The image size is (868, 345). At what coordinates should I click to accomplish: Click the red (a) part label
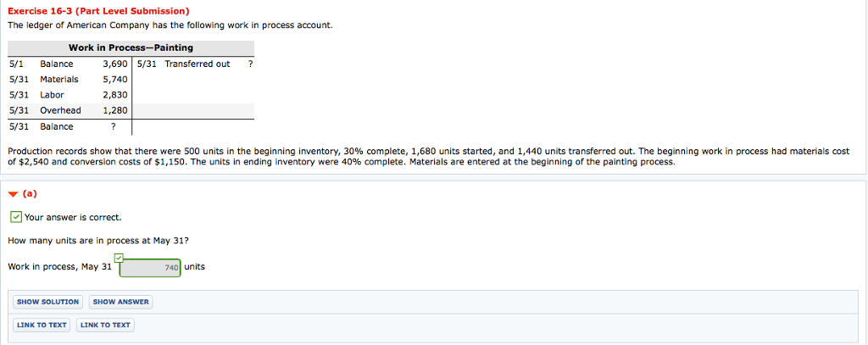pos(29,192)
